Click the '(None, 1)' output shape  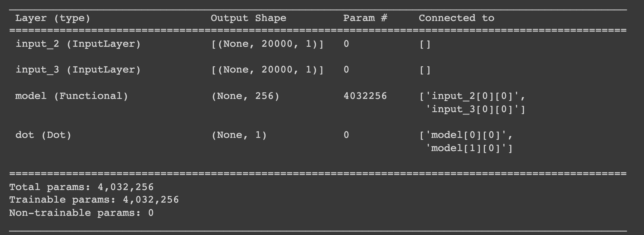pos(239,135)
